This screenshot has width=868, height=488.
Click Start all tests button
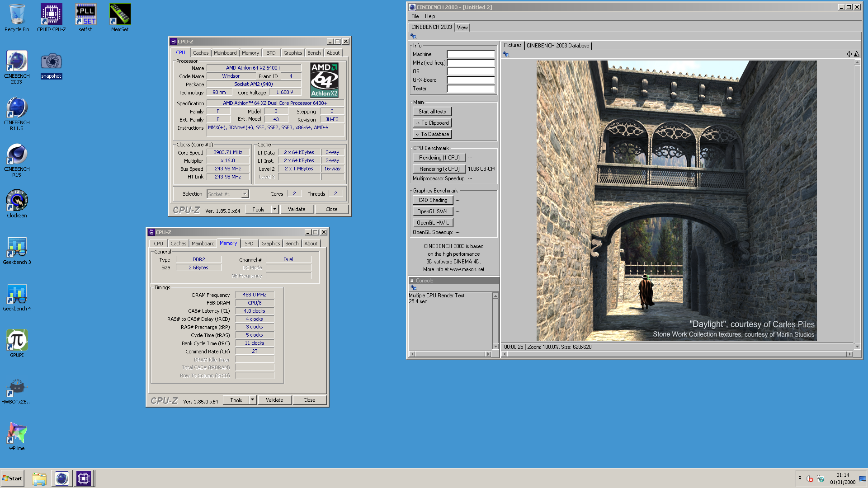[432, 112]
